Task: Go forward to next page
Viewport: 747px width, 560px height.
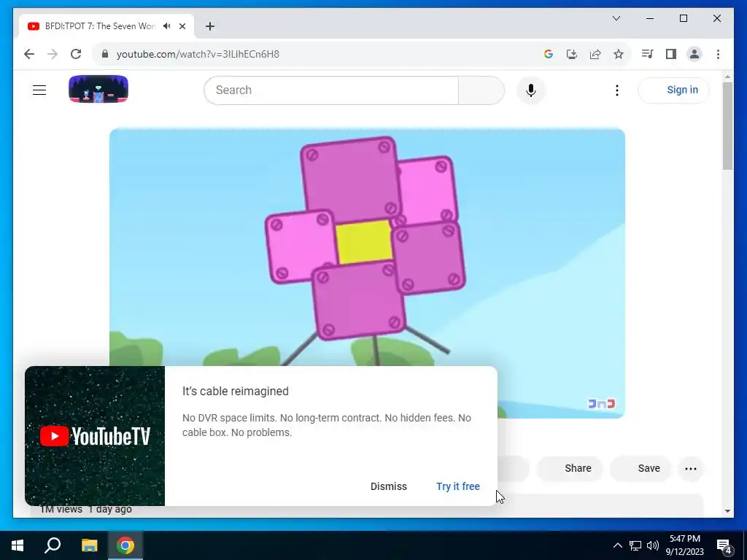Action: pyautogui.click(x=53, y=54)
